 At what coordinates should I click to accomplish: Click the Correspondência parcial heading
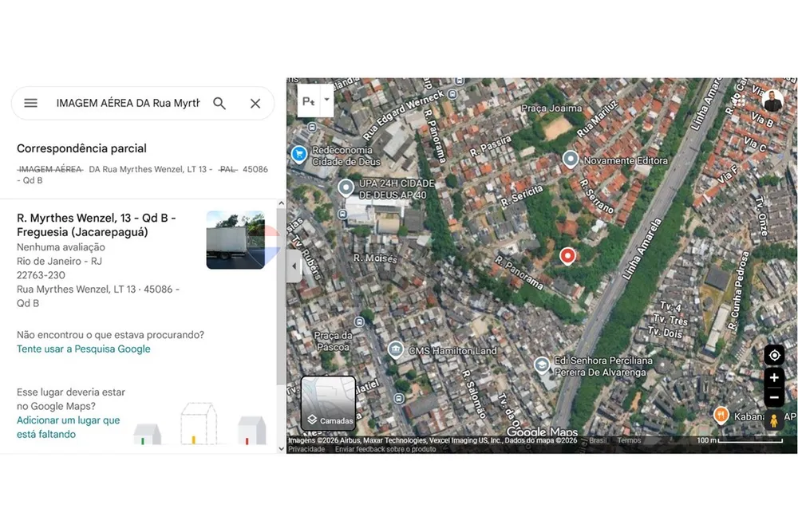pyautogui.click(x=81, y=148)
